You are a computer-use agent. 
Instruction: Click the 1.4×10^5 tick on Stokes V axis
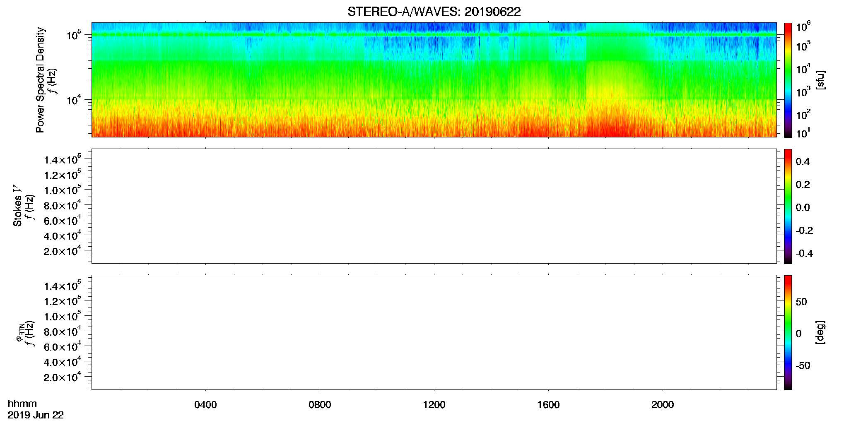click(63, 159)
